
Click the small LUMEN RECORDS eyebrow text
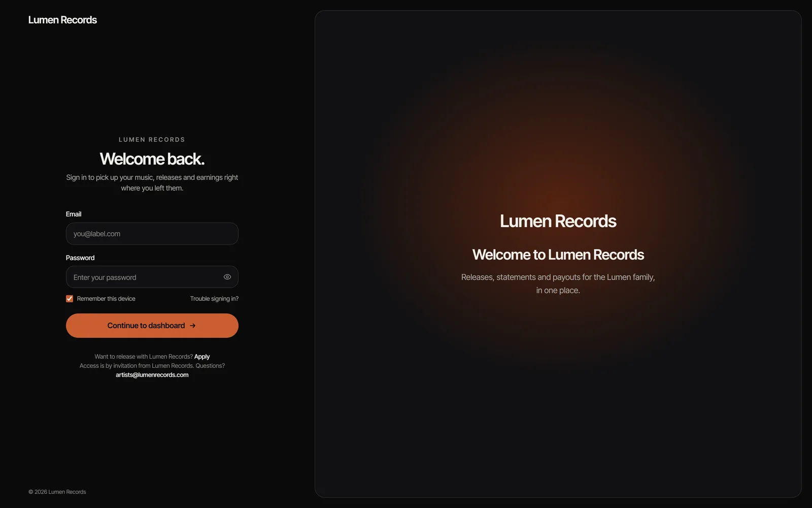point(152,140)
